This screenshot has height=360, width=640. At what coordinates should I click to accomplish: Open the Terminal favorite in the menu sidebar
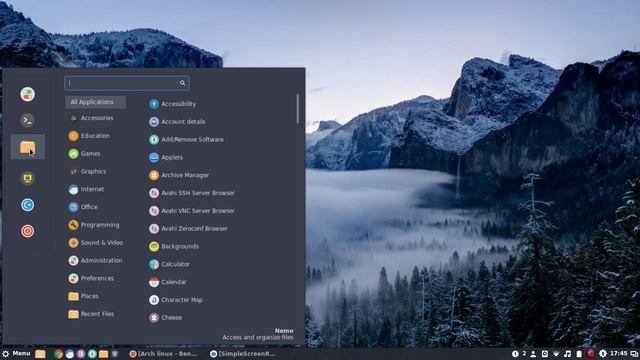click(27, 120)
